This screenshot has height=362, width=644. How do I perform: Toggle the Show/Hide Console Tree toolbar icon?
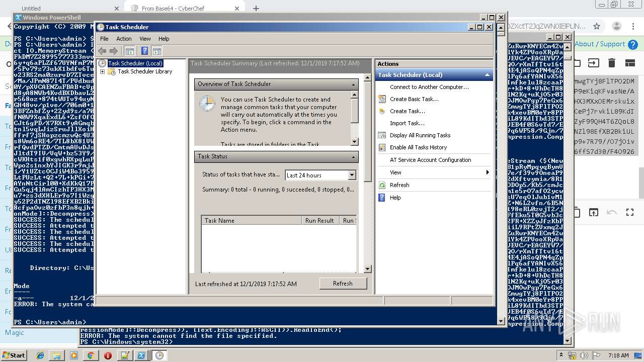[x=129, y=51]
